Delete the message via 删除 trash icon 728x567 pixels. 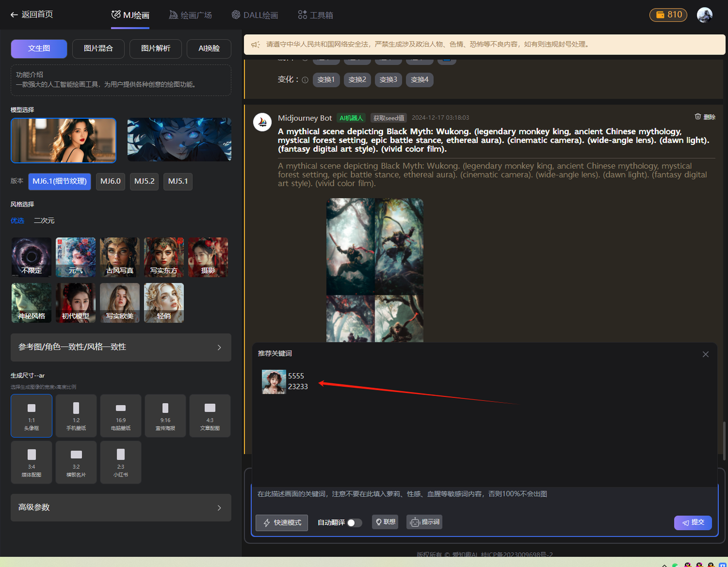point(705,117)
